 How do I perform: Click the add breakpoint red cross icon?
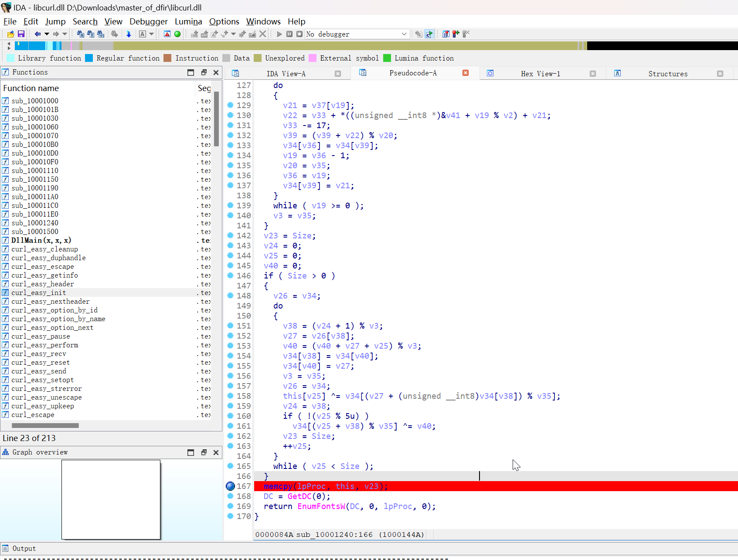click(x=456, y=34)
